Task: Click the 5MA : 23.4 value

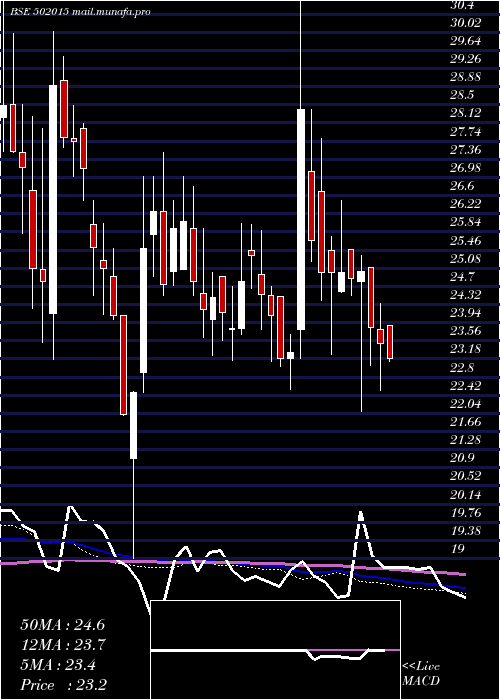Action: point(58,665)
